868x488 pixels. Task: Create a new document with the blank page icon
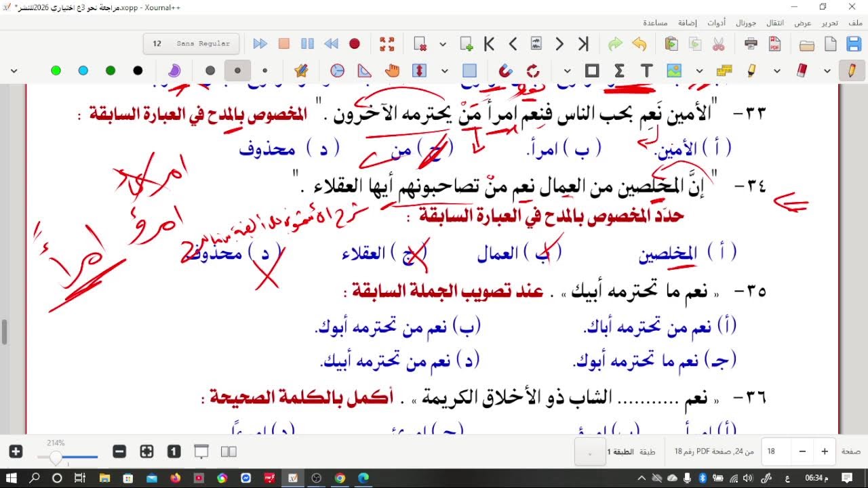831,45
